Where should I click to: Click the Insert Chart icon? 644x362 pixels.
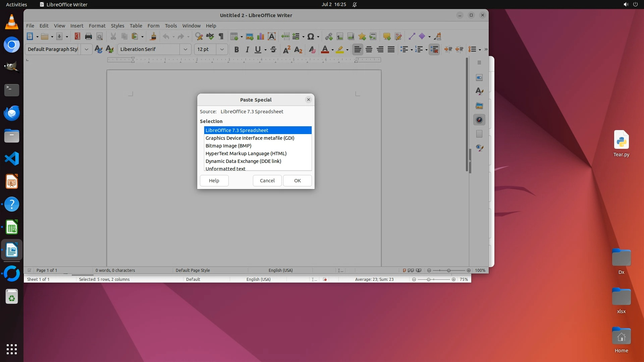261,37
